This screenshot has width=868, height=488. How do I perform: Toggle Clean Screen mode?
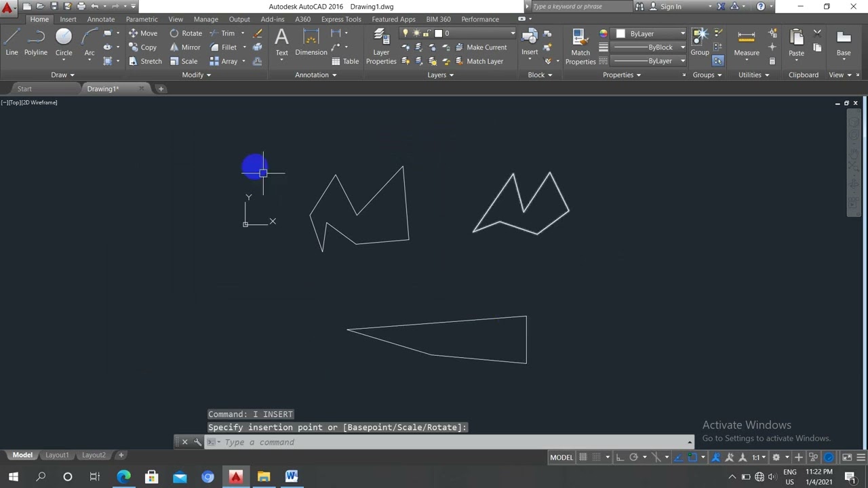pyautogui.click(x=847, y=457)
